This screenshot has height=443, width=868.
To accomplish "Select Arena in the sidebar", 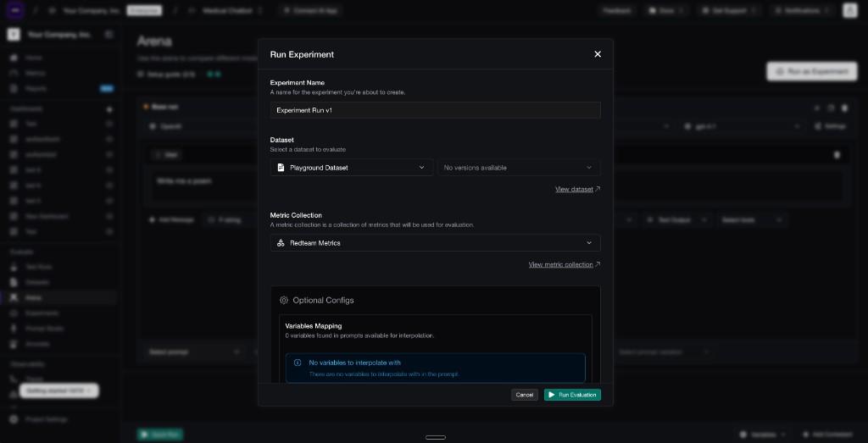I will [x=58, y=297].
